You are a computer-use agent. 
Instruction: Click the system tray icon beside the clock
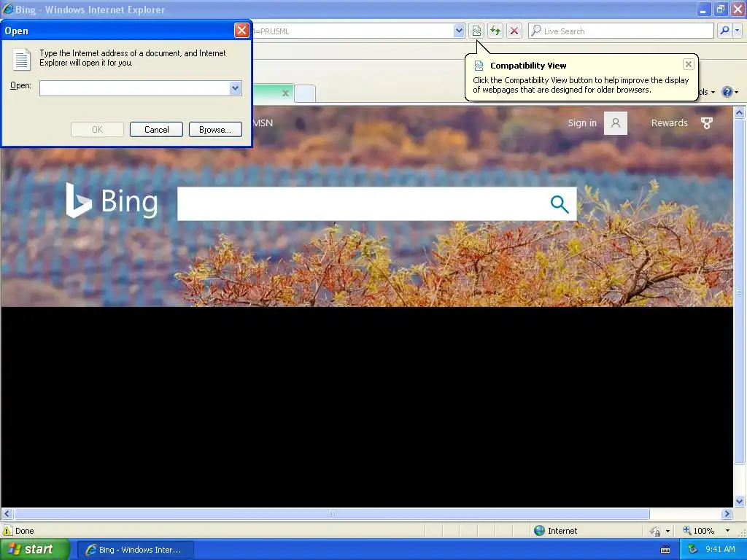click(x=693, y=550)
